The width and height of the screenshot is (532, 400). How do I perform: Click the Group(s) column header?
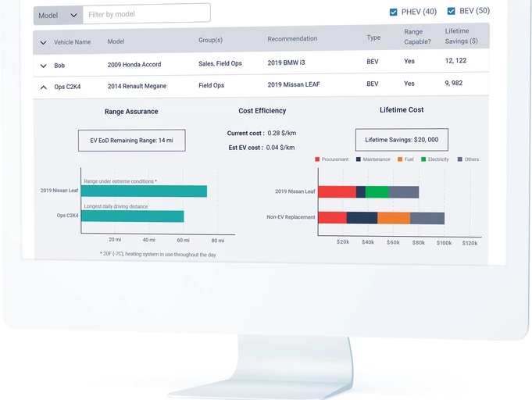pos(210,40)
